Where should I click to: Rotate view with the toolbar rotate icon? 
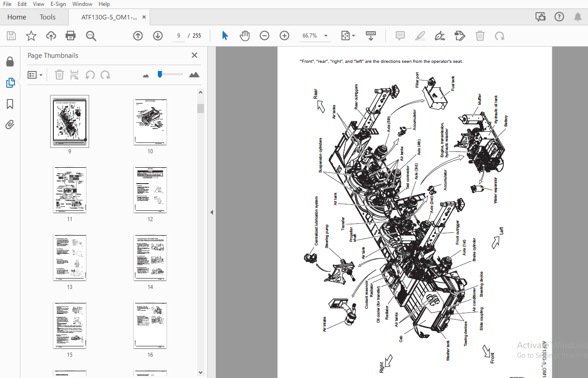[x=500, y=36]
